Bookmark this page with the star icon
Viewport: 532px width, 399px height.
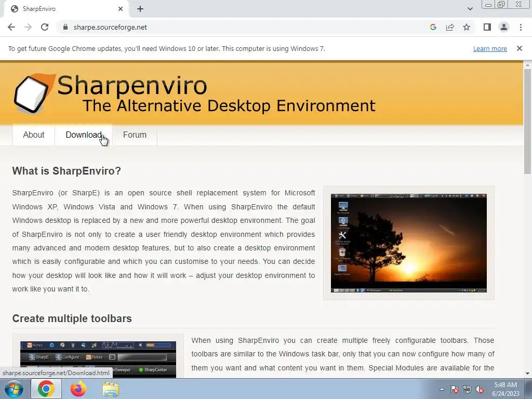click(467, 27)
